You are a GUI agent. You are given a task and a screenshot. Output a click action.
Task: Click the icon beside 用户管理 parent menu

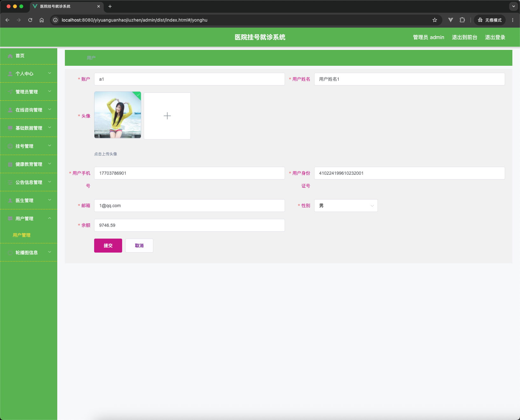coord(10,219)
